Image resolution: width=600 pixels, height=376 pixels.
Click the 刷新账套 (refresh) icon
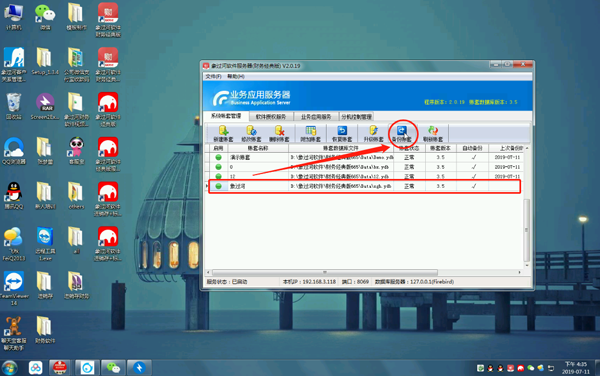coord(433,133)
